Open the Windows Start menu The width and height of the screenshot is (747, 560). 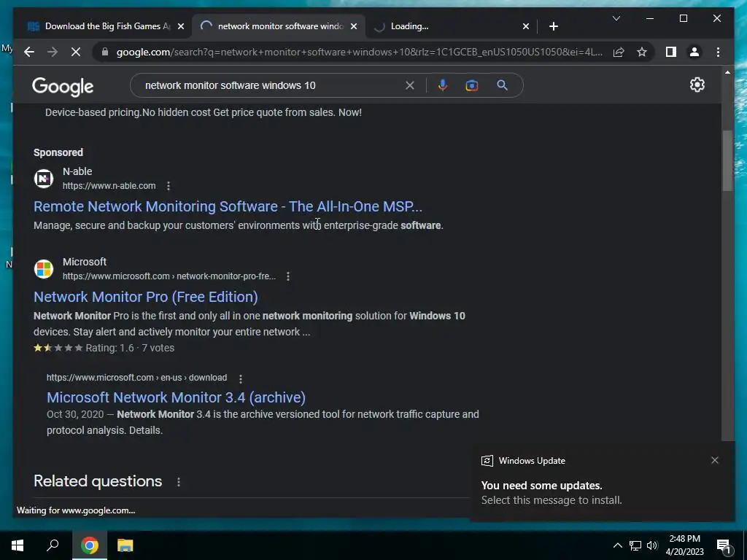tap(18, 545)
